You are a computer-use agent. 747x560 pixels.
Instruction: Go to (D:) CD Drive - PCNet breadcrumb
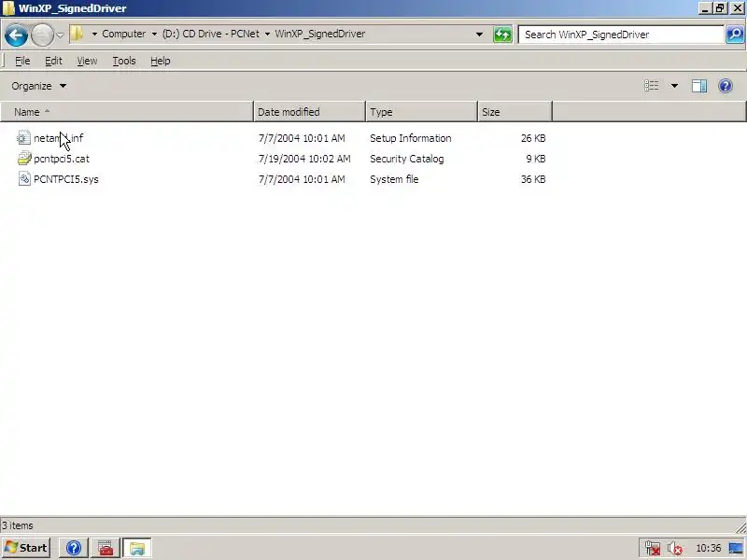coord(211,34)
